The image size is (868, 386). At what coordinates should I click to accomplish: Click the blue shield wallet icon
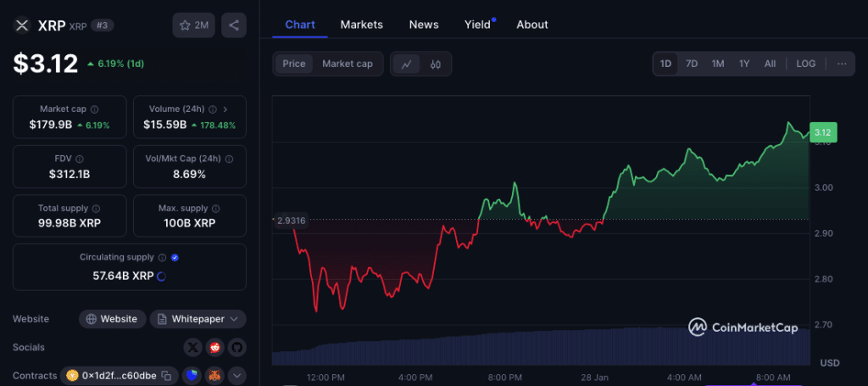point(192,376)
